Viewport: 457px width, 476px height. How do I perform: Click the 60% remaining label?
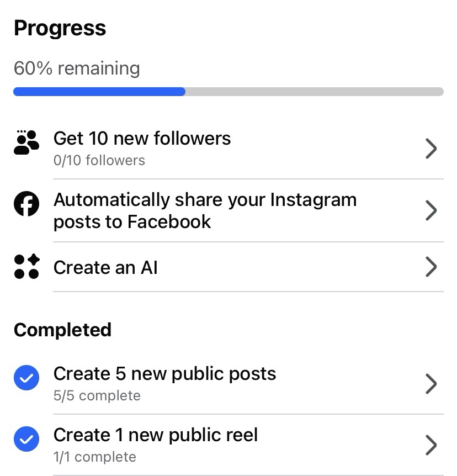click(x=77, y=68)
